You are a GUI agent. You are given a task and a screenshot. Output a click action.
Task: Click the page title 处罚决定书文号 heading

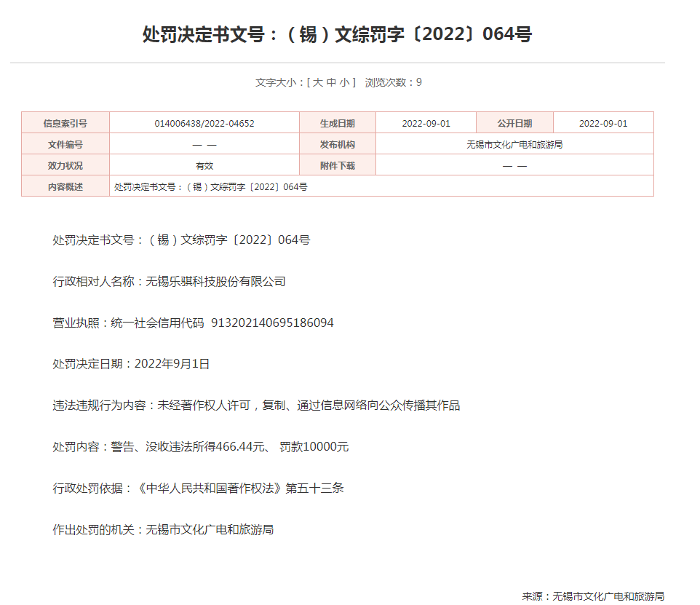pos(337,34)
